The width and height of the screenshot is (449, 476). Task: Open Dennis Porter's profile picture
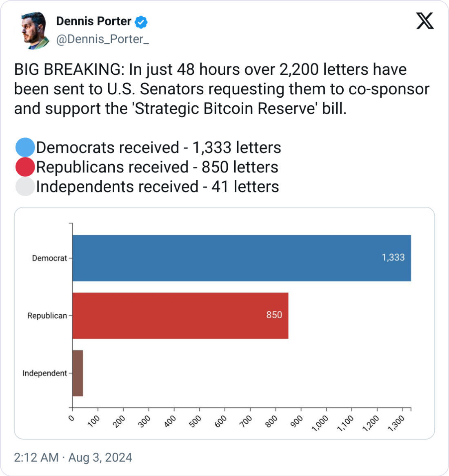pyautogui.click(x=34, y=30)
